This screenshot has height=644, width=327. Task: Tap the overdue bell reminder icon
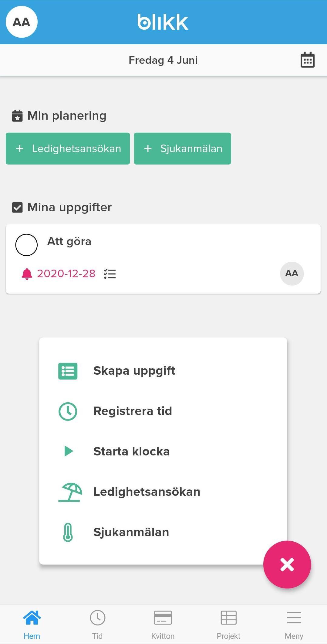coord(27,274)
